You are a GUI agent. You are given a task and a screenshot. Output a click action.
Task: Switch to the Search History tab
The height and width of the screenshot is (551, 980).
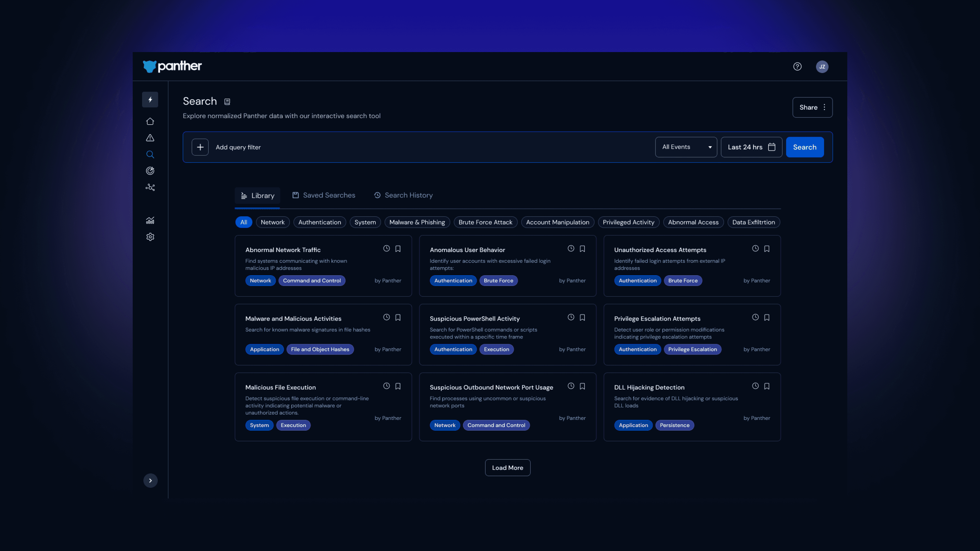403,195
